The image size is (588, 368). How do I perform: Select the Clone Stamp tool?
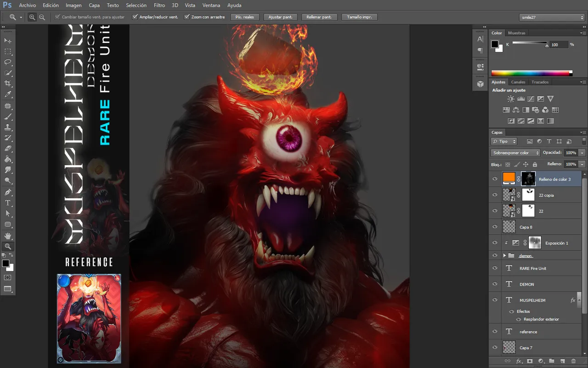(8, 127)
